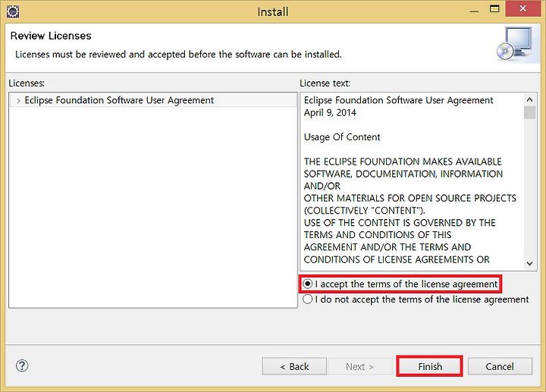Click the license text scrollbar thumb
Viewport: 546px width, 392px height.
click(529, 113)
